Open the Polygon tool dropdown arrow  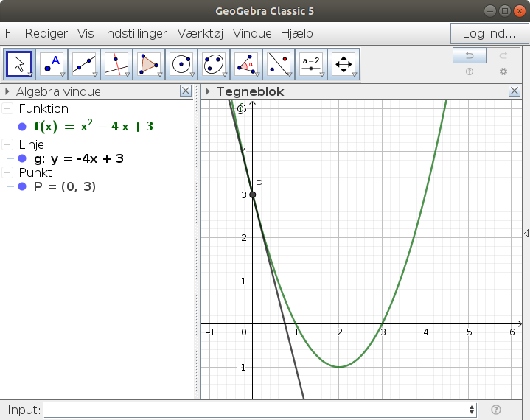click(160, 74)
